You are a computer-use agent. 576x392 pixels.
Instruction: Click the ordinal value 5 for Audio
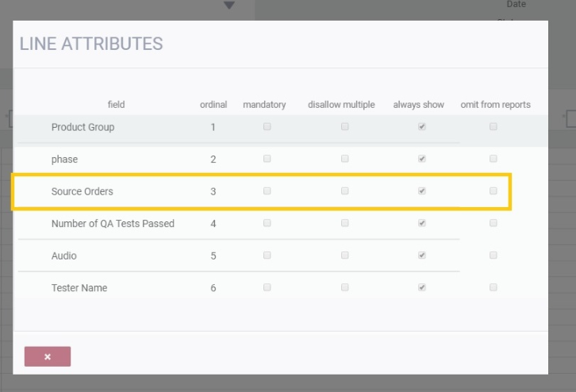213,256
